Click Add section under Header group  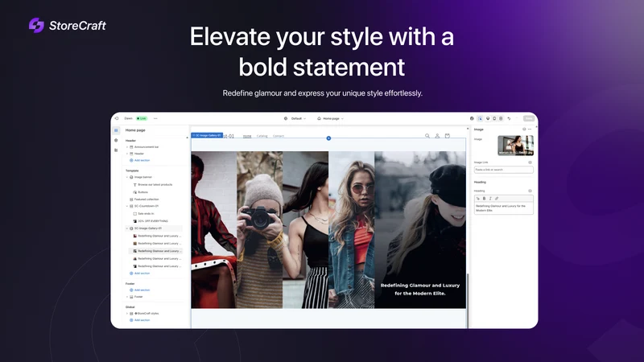[139, 160]
